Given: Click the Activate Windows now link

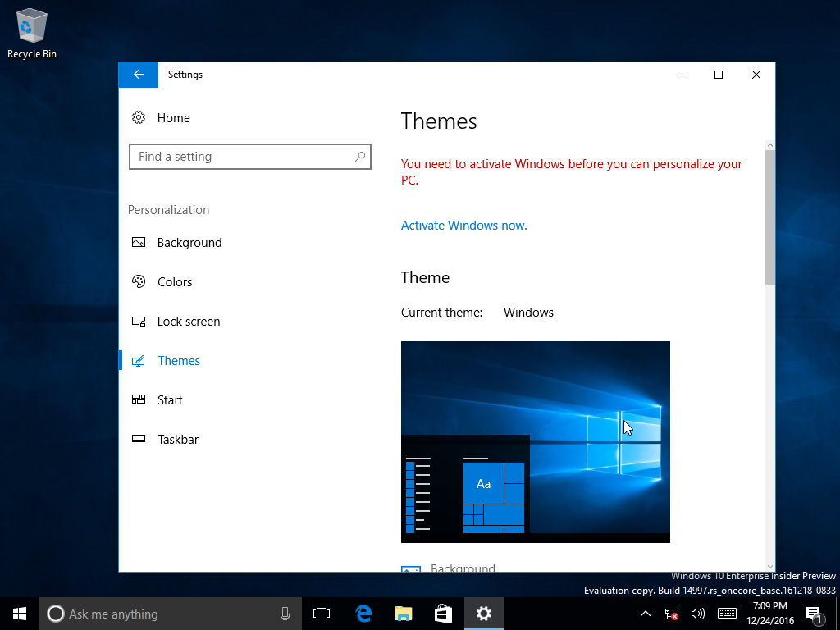Looking at the screenshot, I should (464, 226).
